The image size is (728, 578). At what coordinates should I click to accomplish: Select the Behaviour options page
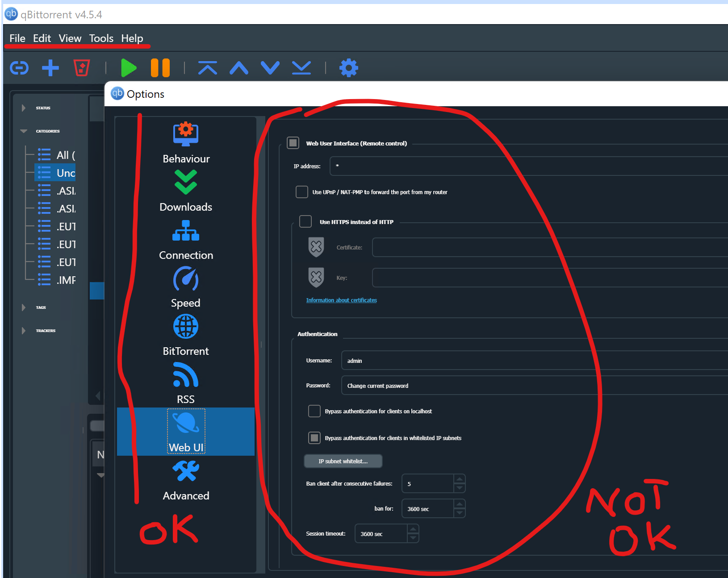[x=186, y=143]
